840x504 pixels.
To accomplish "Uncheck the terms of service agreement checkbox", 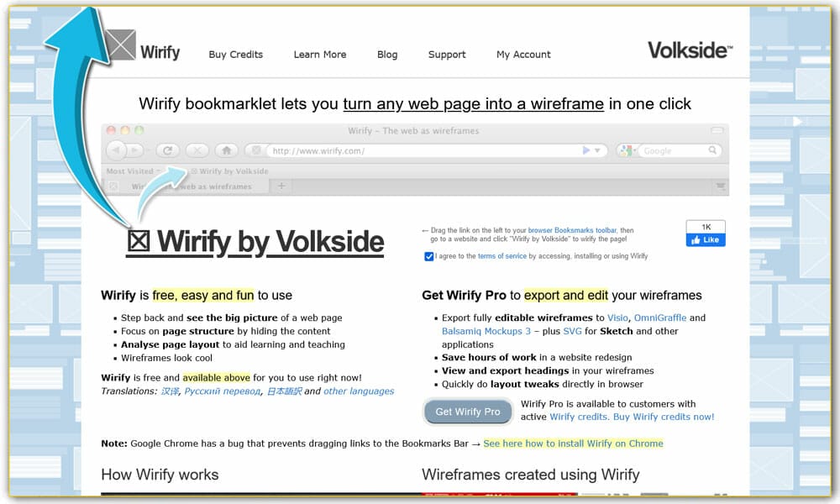I will click(429, 256).
